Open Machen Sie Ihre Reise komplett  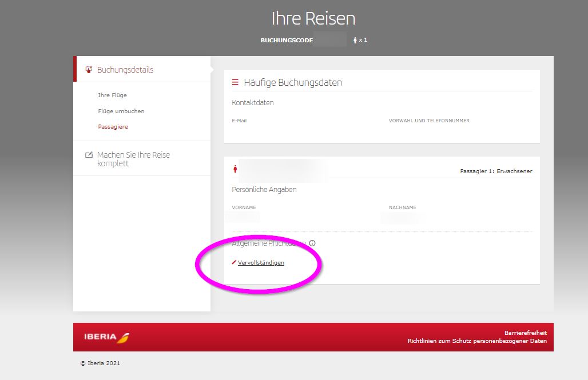(x=133, y=159)
